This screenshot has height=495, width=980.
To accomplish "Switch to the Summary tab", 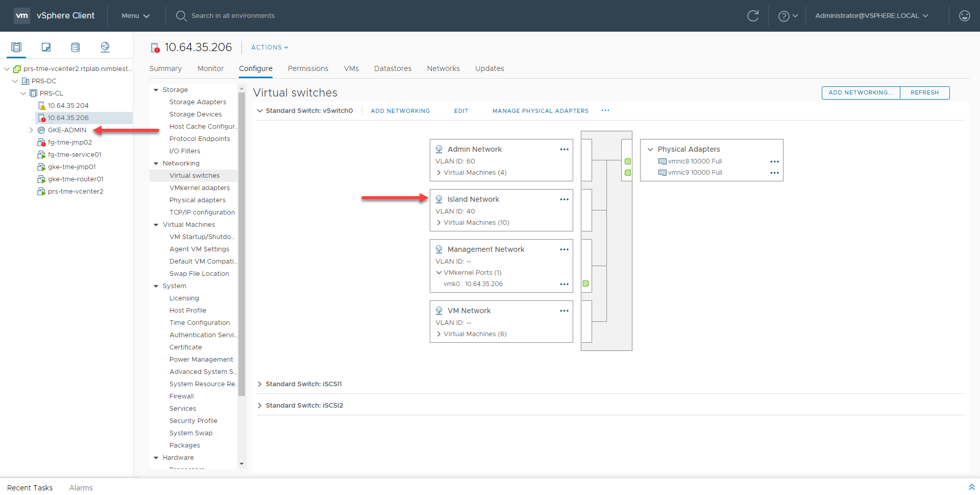I will click(x=165, y=68).
